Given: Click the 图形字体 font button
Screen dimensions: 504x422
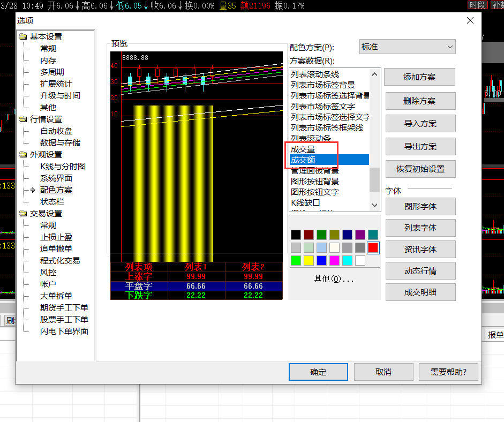Looking at the screenshot, I should pos(420,206).
